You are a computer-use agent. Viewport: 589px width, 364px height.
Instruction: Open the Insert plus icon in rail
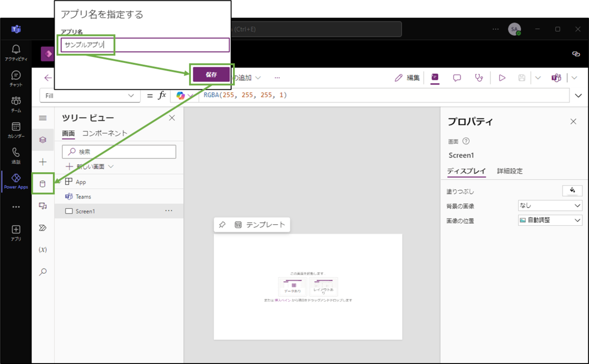pos(43,162)
